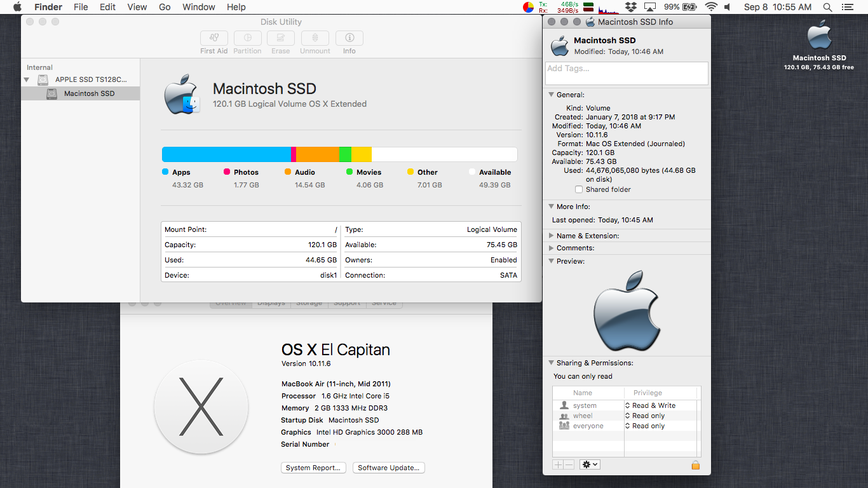Viewport: 868px width, 488px height.
Task: Select the Macintosh SSD desktop icon
Action: point(819,36)
